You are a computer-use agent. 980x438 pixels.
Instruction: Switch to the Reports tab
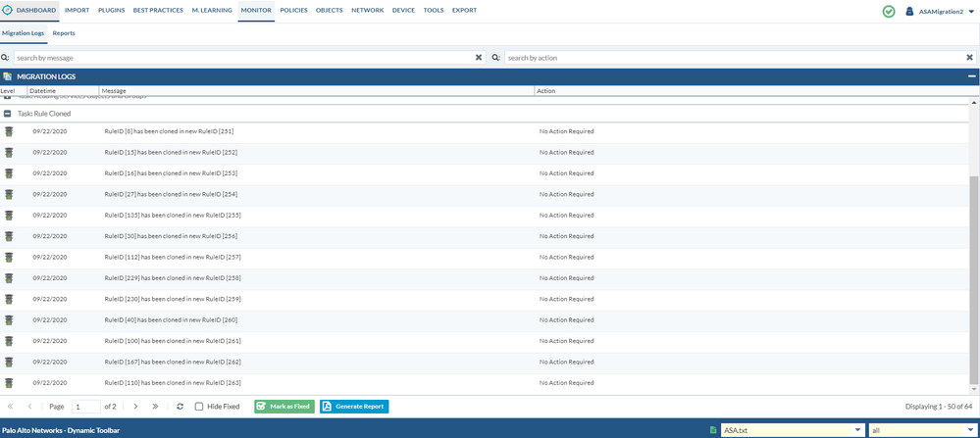pos(64,33)
